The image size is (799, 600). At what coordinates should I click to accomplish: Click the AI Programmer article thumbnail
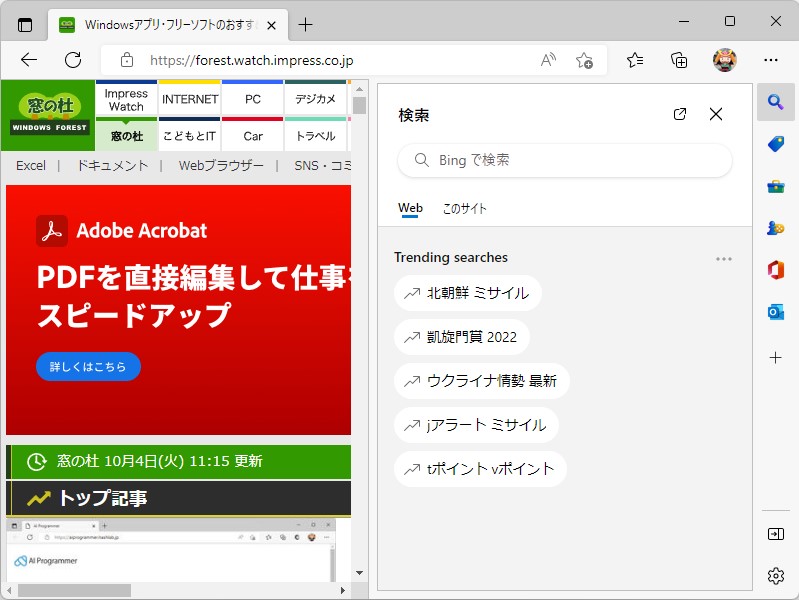171,551
